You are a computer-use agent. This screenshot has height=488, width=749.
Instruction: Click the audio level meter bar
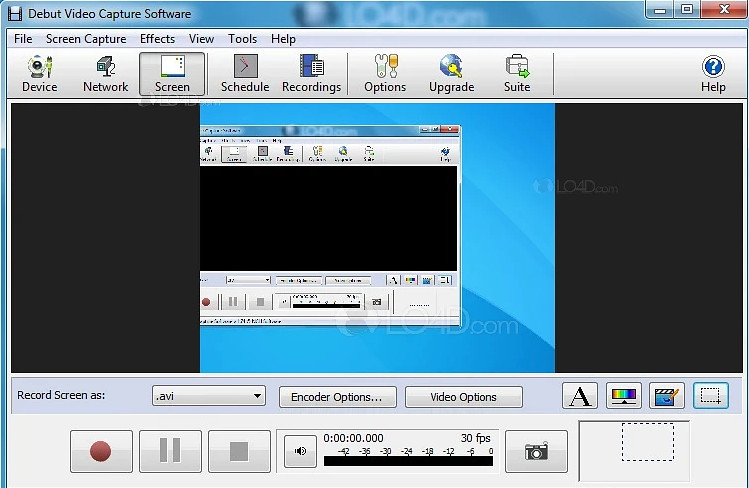(x=408, y=461)
